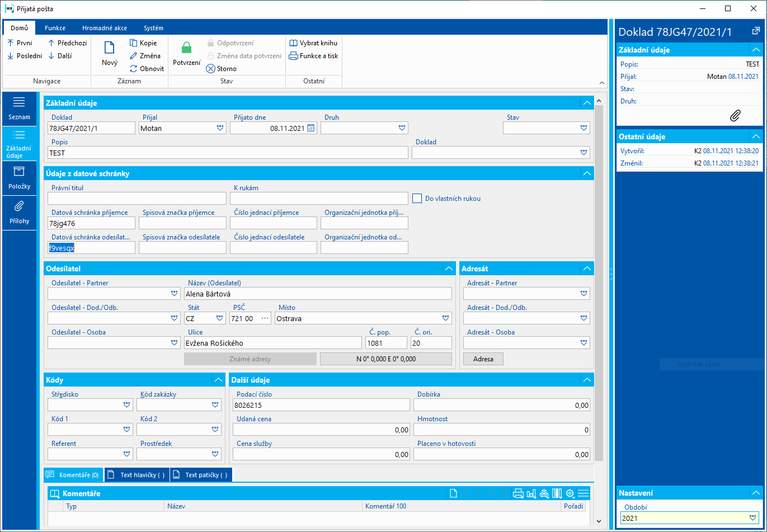Pop out the document preview panel
The image size is (767, 532).
point(755,31)
